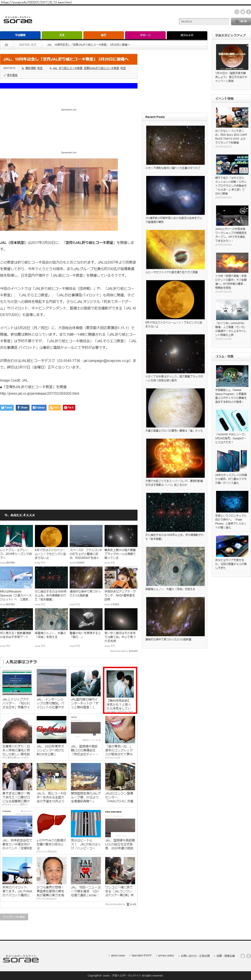Viewport: 251px width, 980px height.
Task: Open the Twitter icon in header
Action: click(x=243, y=12)
